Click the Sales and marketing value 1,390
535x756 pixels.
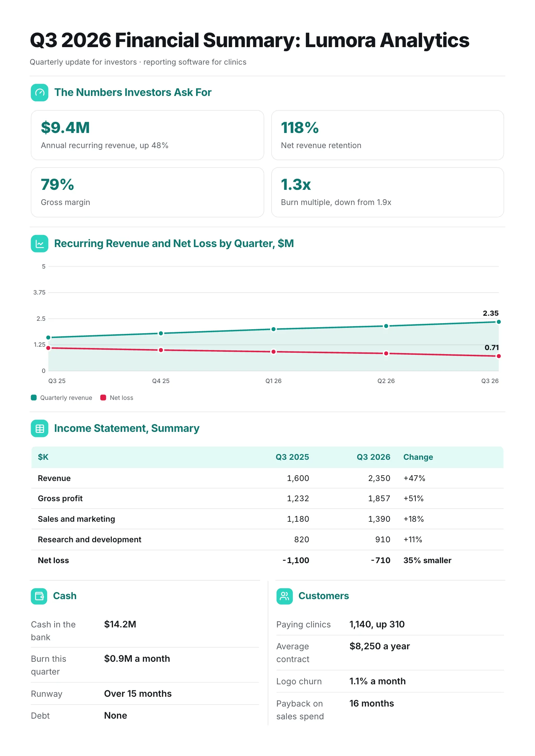pyautogui.click(x=379, y=519)
